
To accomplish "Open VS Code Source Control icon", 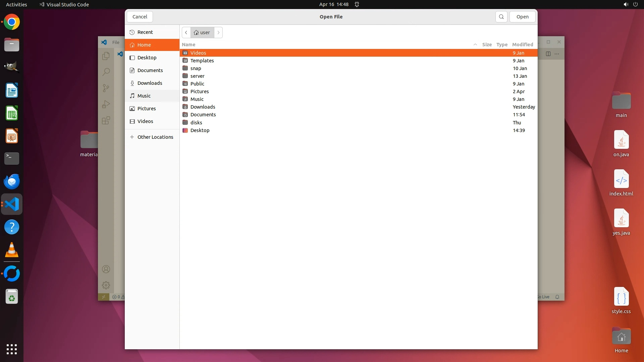I will coord(106,88).
